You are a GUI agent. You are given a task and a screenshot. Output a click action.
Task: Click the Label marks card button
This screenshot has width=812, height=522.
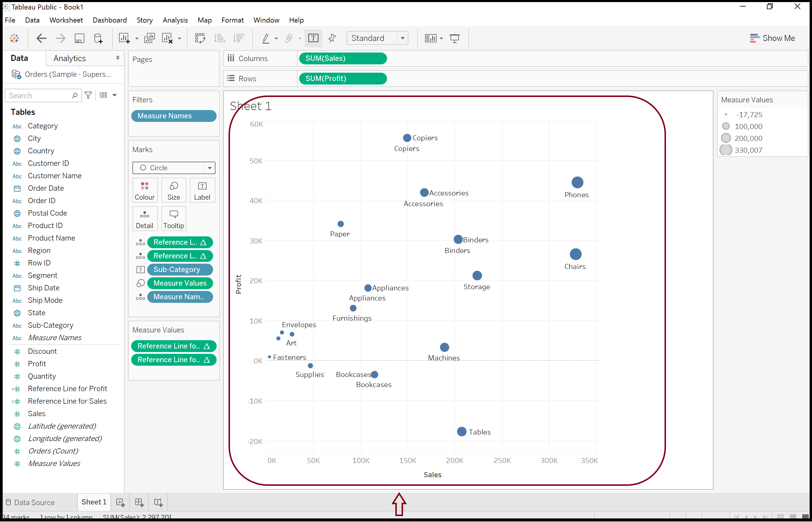202,190
